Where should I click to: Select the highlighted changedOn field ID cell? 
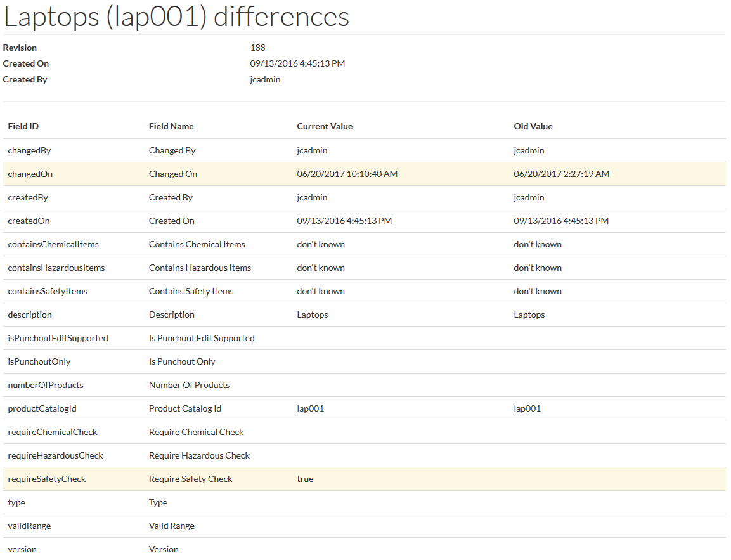point(30,174)
